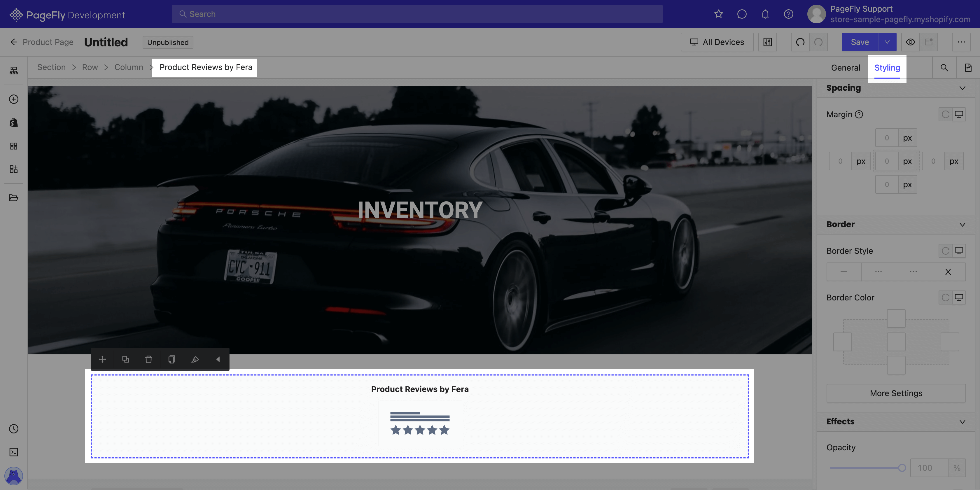980x490 pixels.
Task: Open the live chat bubble icon
Action: click(742, 14)
